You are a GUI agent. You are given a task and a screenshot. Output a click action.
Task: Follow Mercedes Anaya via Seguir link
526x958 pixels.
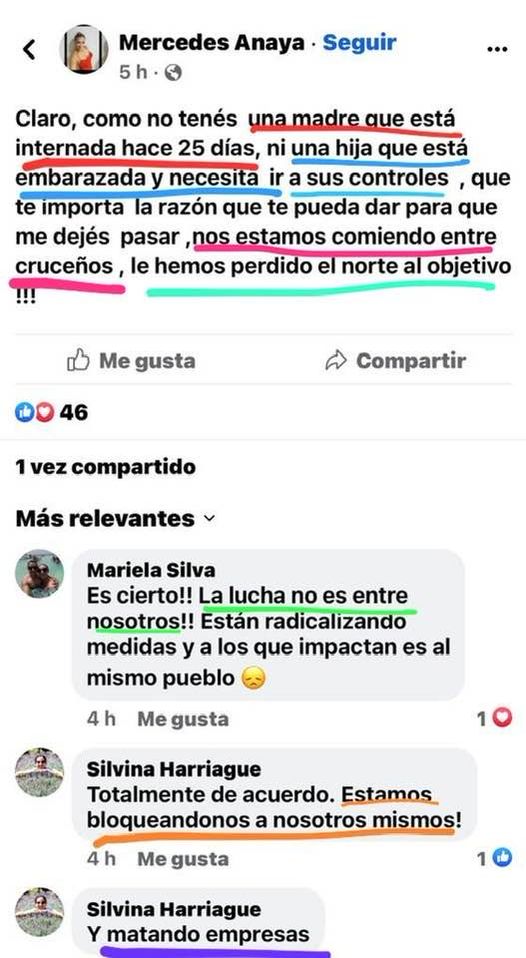[359, 42]
